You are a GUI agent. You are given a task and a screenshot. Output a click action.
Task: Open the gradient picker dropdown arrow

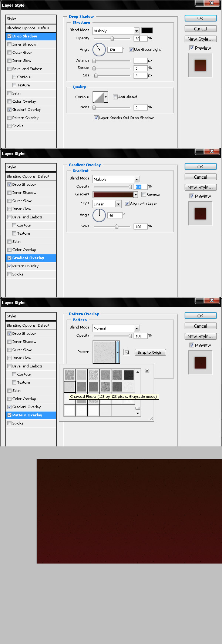135,194
